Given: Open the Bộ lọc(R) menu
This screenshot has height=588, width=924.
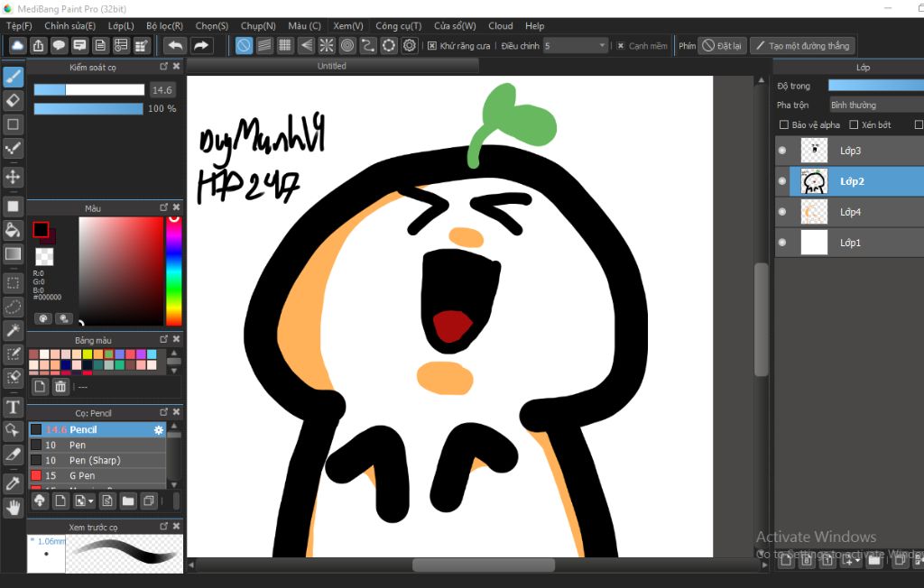Looking at the screenshot, I should point(164,26).
